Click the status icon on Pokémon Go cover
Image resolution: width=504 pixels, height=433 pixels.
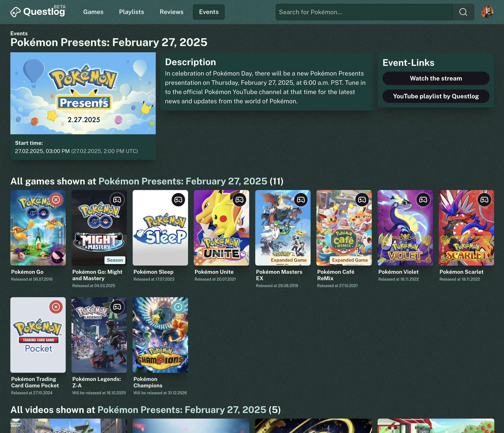[56, 200]
